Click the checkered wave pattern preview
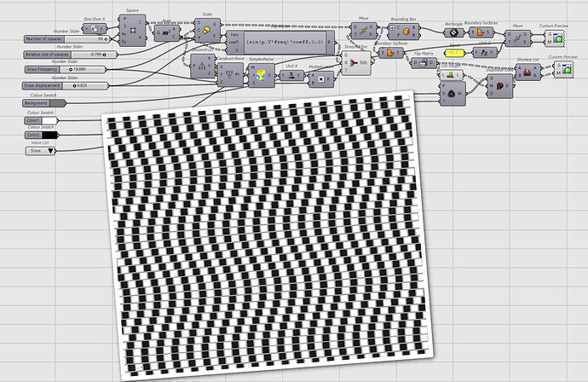The image size is (588, 382). point(267,234)
